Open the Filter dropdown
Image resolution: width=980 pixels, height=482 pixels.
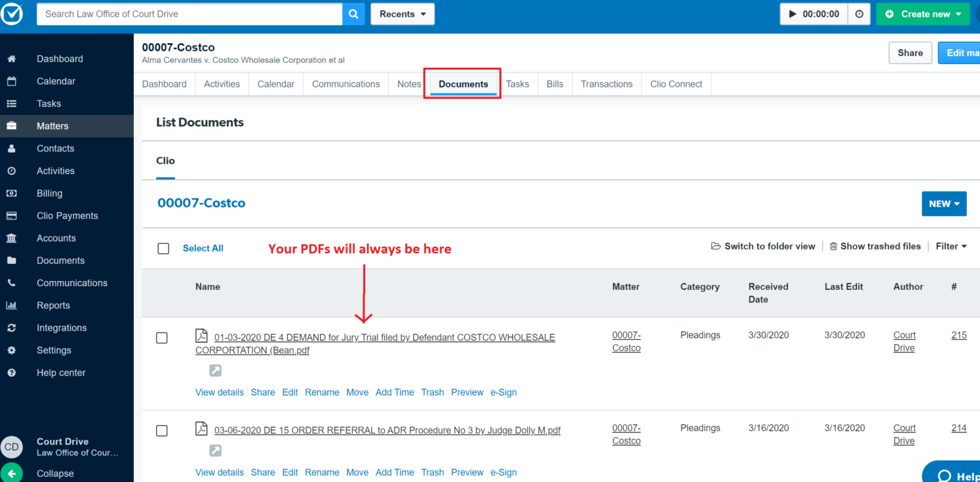(x=951, y=246)
